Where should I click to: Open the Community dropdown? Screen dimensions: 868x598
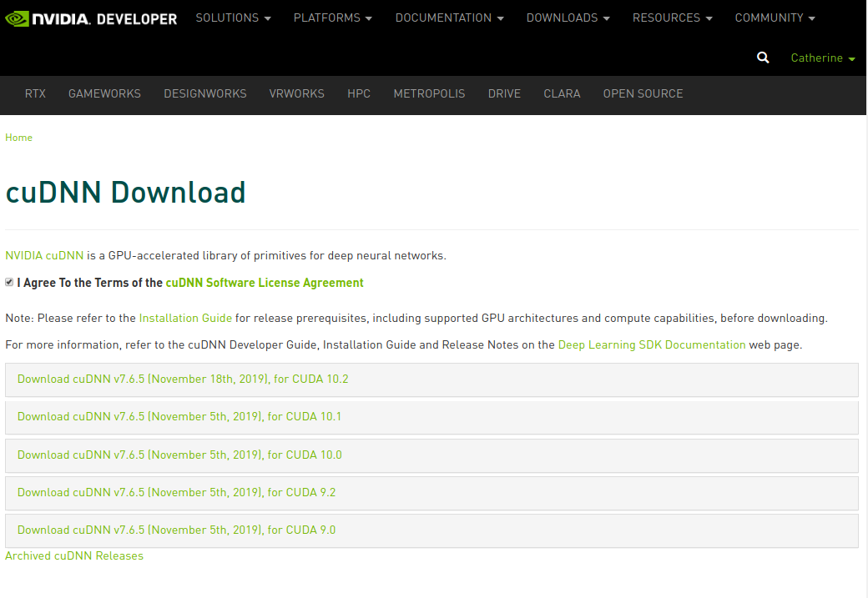click(x=775, y=18)
